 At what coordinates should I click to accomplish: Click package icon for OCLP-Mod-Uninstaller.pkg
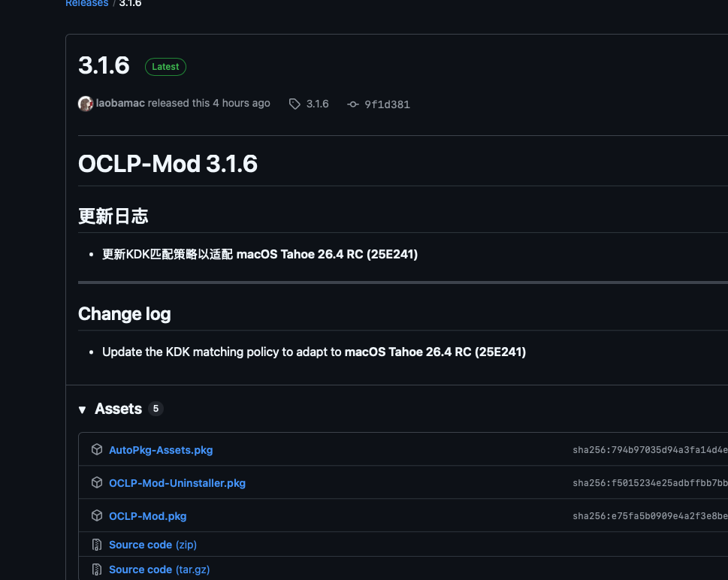click(x=97, y=482)
